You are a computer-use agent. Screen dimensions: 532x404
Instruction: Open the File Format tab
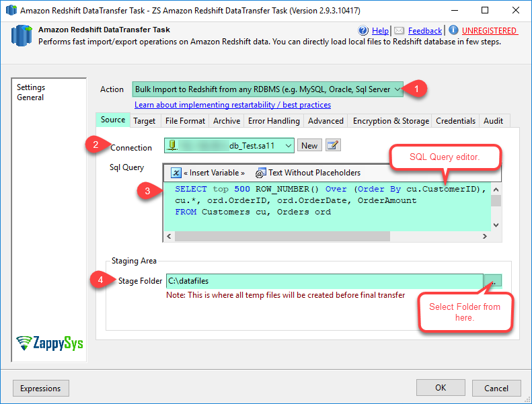185,121
